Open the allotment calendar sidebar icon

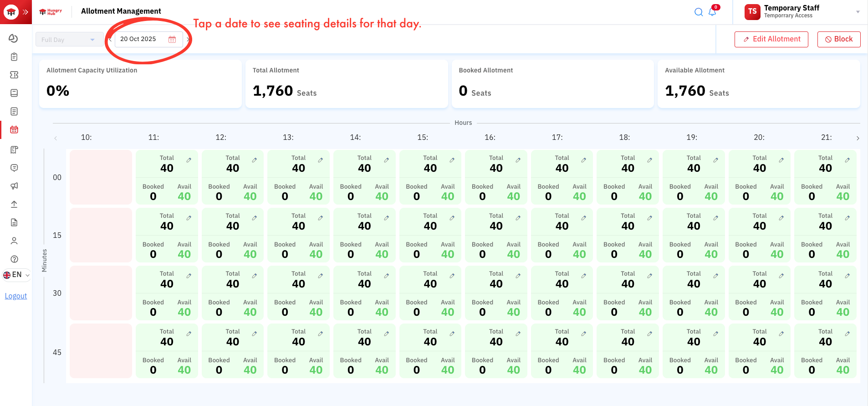click(x=14, y=129)
